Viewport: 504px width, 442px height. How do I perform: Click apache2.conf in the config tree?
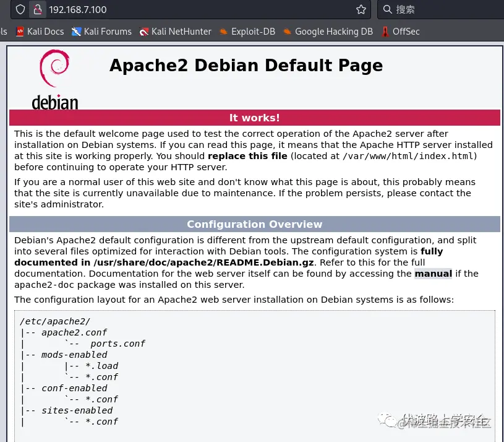tap(74, 332)
